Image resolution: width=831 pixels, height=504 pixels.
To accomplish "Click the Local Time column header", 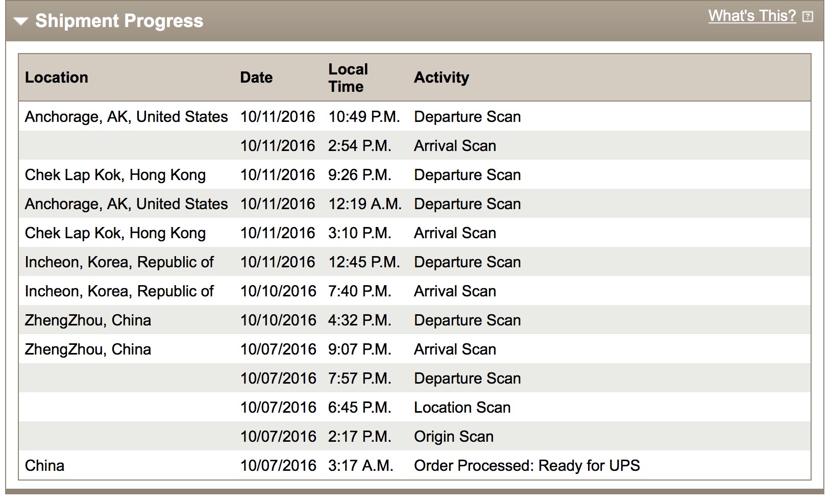I will 348,78.
